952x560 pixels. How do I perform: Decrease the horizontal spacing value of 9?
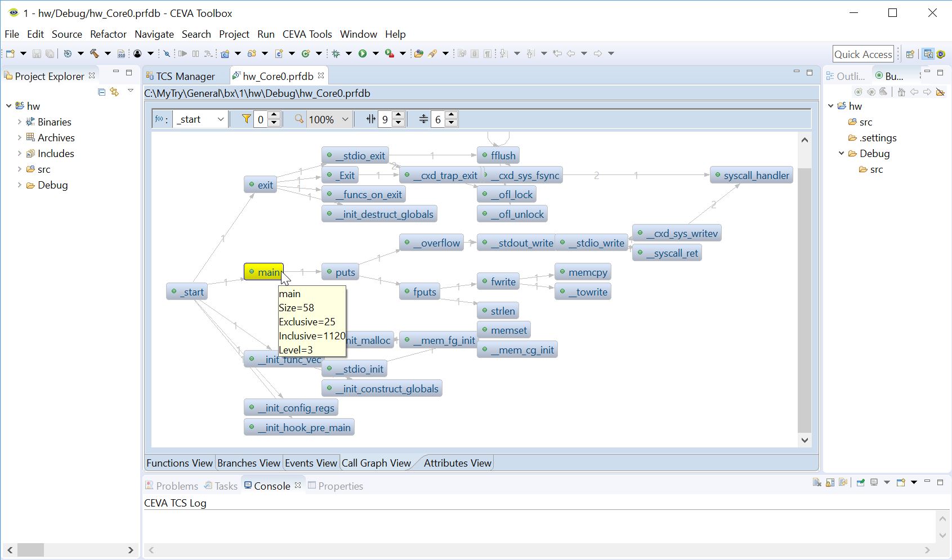(399, 123)
